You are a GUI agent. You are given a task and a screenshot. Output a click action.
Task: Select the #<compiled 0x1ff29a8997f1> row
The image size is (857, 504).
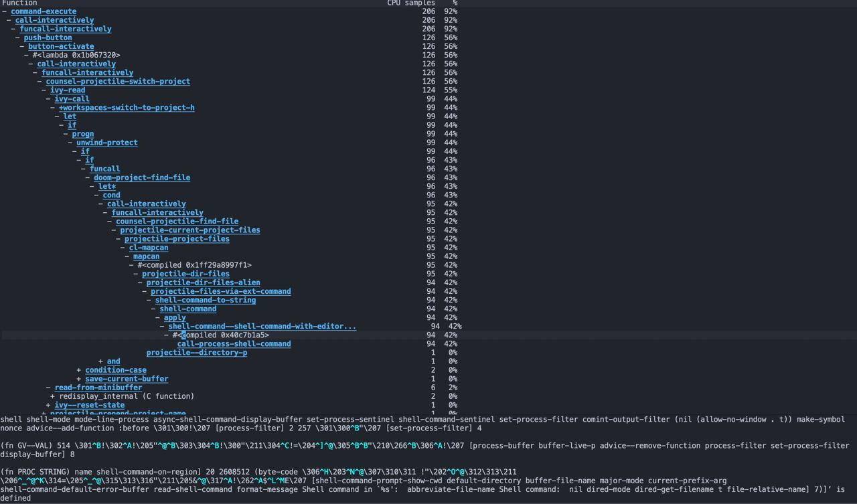coord(194,264)
